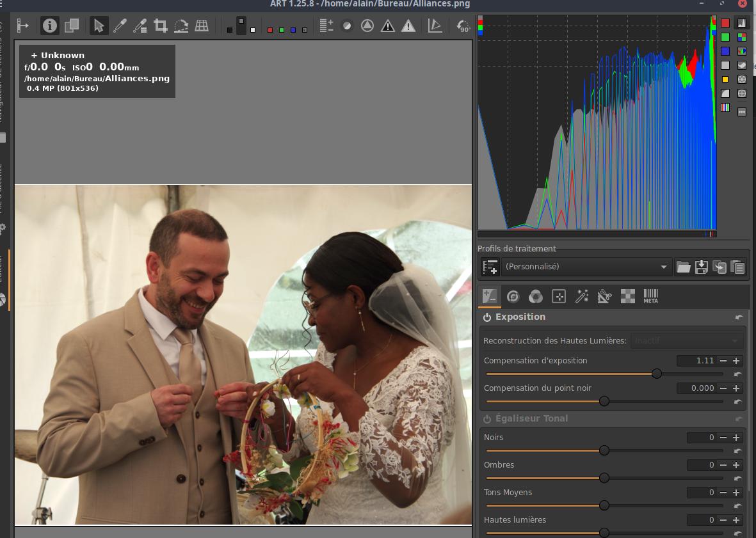Click the Ombres slider handle
Viewport: 756px width, 538px height.
click(x=604, y=478)
